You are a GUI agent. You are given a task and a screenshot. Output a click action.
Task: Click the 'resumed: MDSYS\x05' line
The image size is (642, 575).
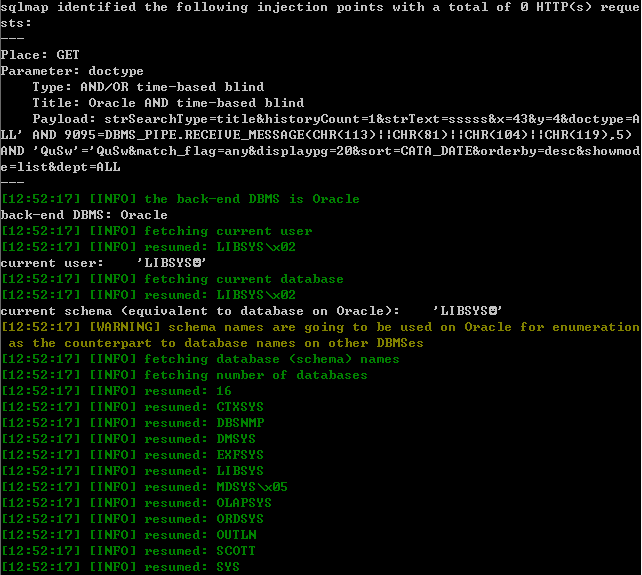point(145,487)
